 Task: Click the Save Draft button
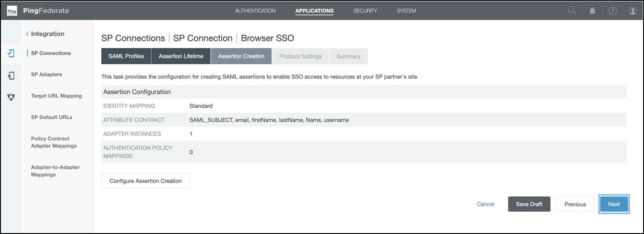529,204
